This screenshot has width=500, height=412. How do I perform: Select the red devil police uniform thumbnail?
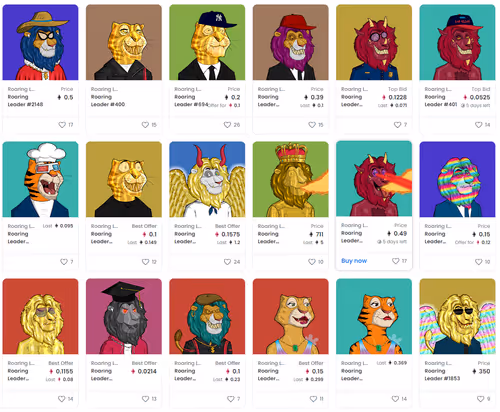coord(374,42)
